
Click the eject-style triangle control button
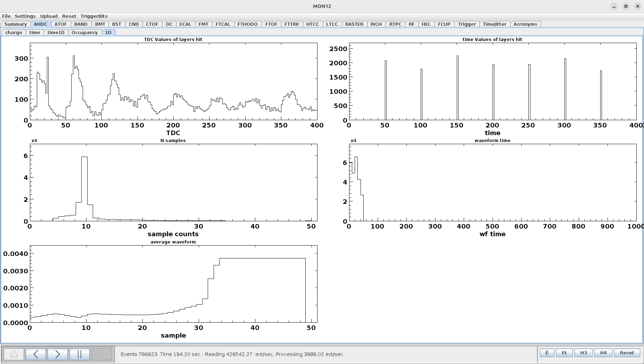[x=14, y=354]
